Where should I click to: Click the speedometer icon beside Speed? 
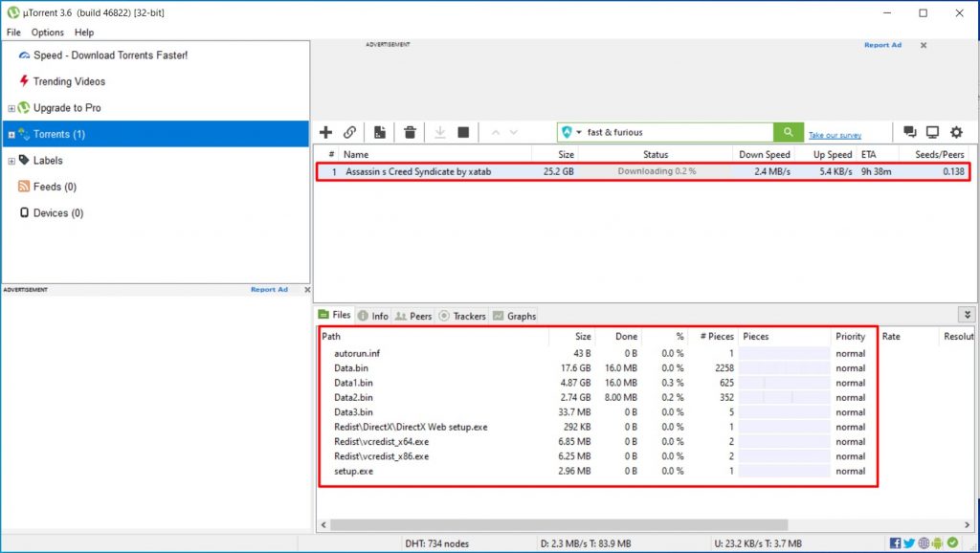24,55
